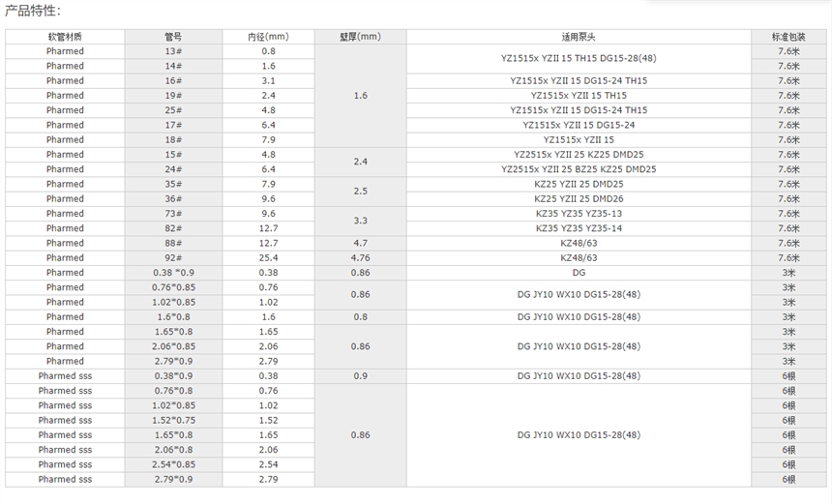Screen dimensions: 832x504
Task: Click the 标准包装 column header
Action: pos(788,36)
